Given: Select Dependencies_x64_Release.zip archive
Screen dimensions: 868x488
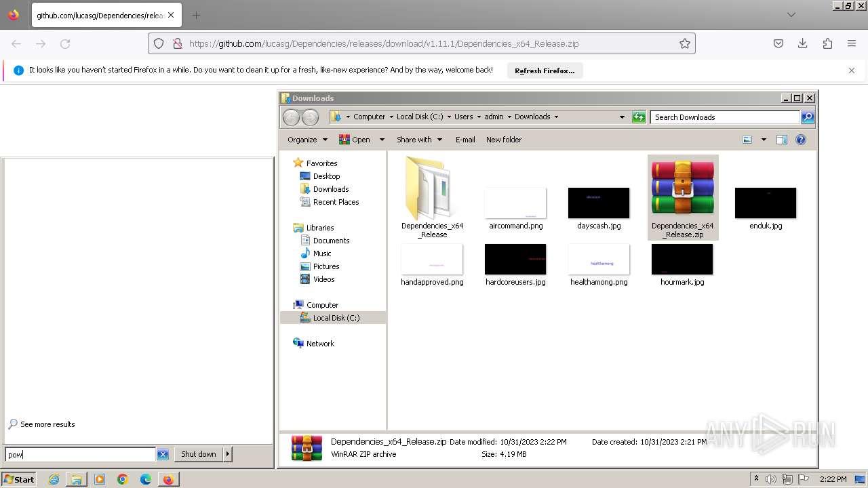Looking at the screenshot, I should (x=683, y=197).
